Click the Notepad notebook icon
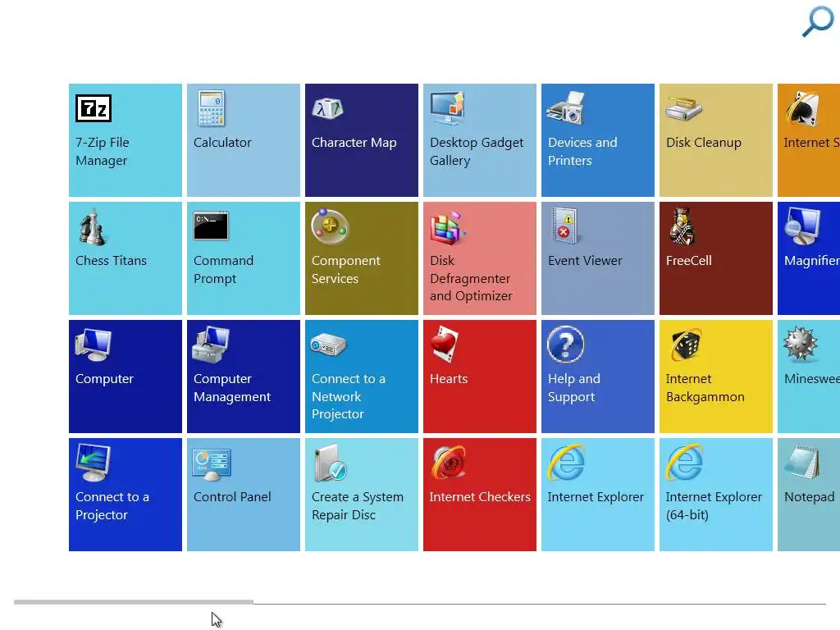840x630 pixels. (x=802, y=463)
